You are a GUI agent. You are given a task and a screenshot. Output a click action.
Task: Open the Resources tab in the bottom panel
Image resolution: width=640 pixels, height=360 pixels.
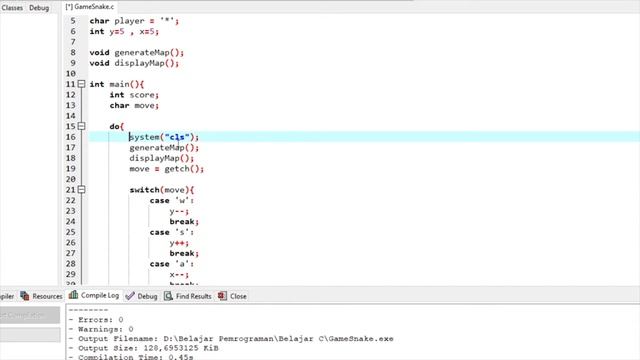(x=41, y=296)
